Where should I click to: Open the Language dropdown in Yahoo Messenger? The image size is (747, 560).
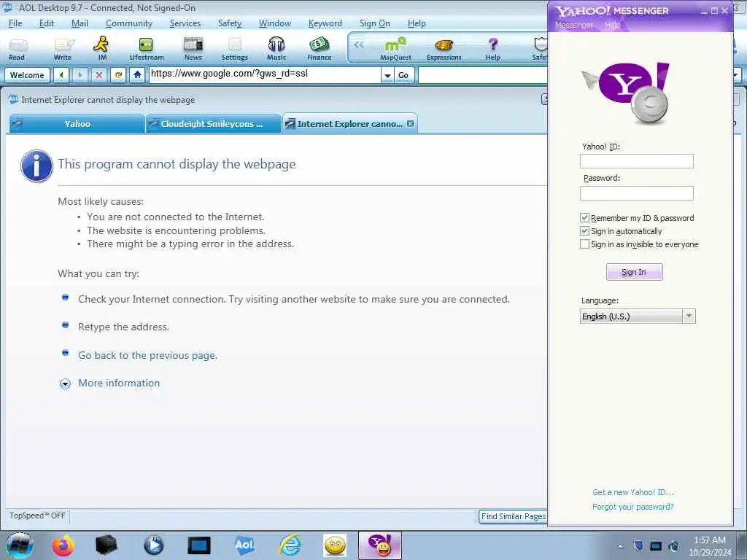[x=689, y=316]
